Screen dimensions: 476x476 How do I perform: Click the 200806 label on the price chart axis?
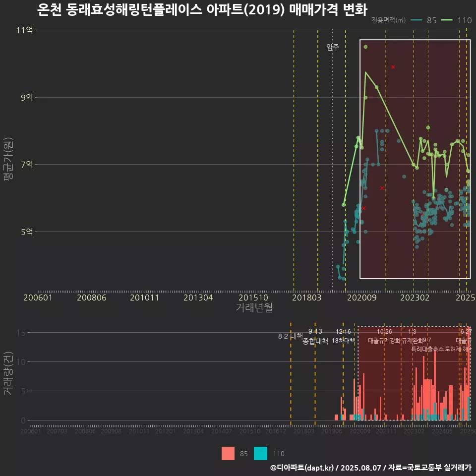coord(92,297)
